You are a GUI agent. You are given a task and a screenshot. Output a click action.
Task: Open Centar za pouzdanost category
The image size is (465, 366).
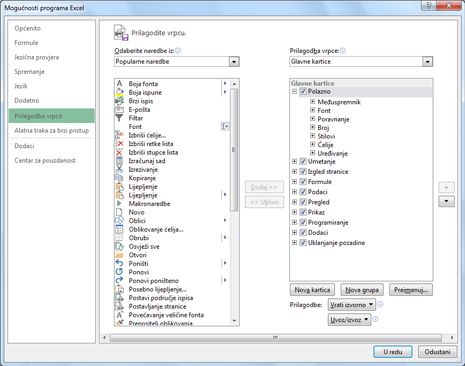tap(45, 160)
